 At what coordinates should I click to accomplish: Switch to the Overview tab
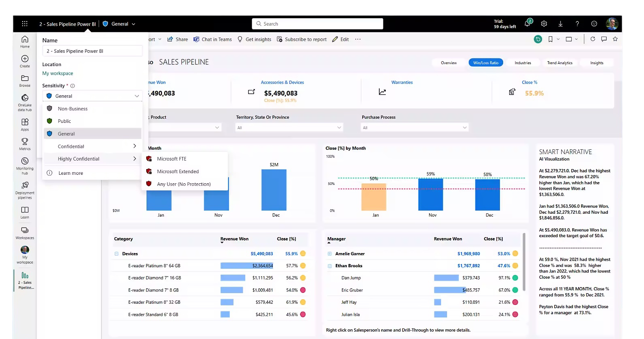coord(449,63)
